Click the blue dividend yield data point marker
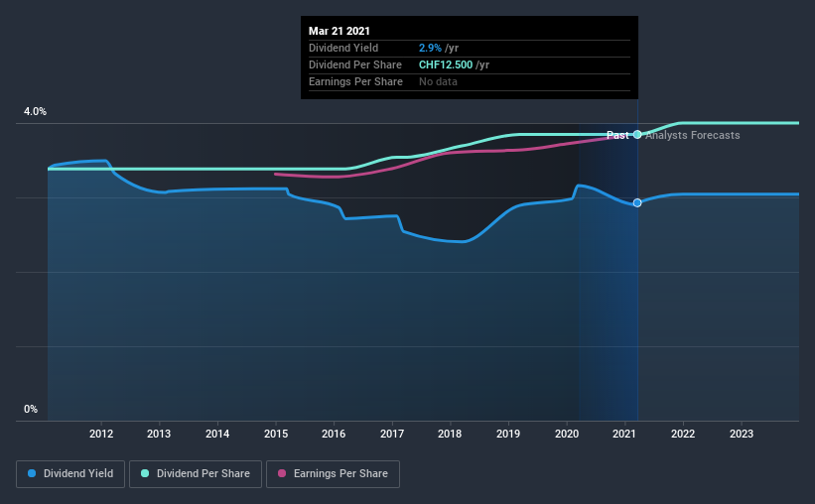815x504 pixels. pyautogui.click(x=637, y=202)
